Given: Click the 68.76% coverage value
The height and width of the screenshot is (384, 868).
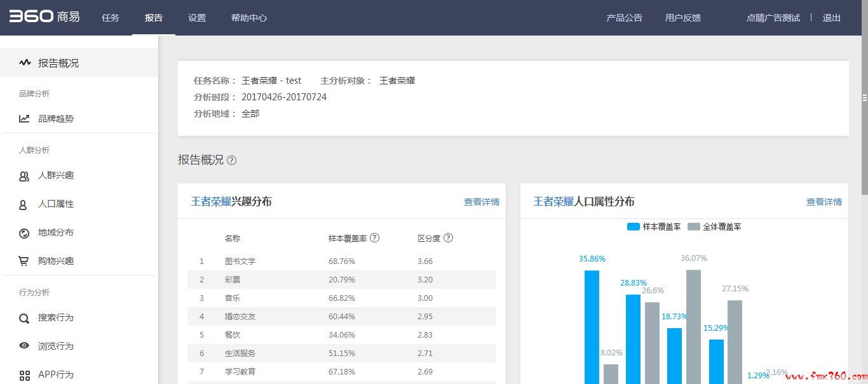Looking at the screenshot, I should 342,261.
